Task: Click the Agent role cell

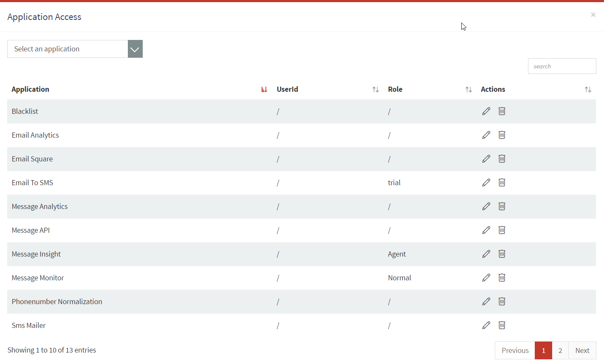Action: tap(397, 254)
